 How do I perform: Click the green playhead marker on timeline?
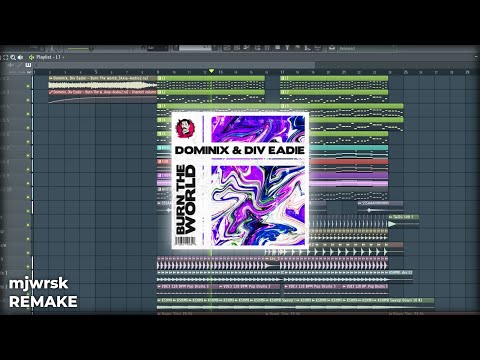[x=211, y=71]
